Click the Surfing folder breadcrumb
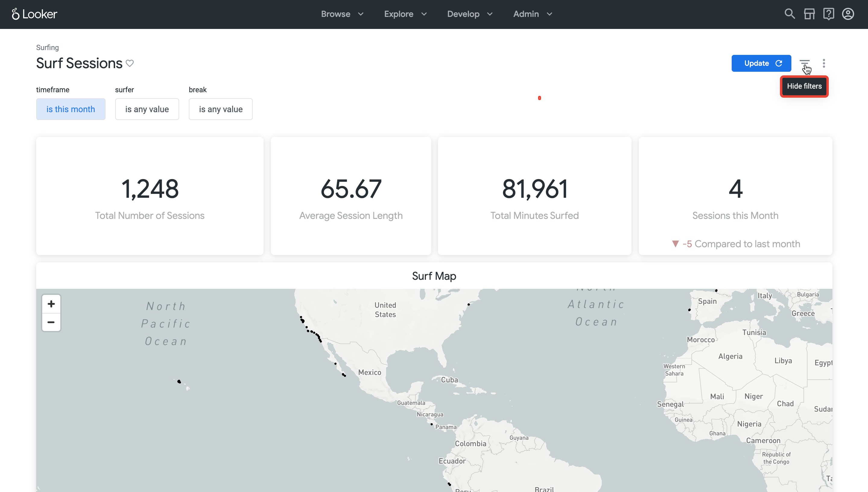 point(47,47)
